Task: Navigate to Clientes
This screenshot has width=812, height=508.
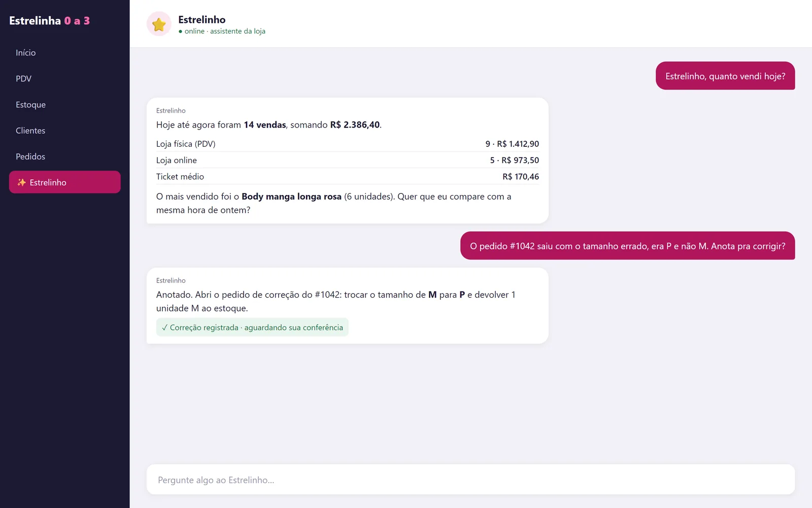Action: [x=64, y=131]
